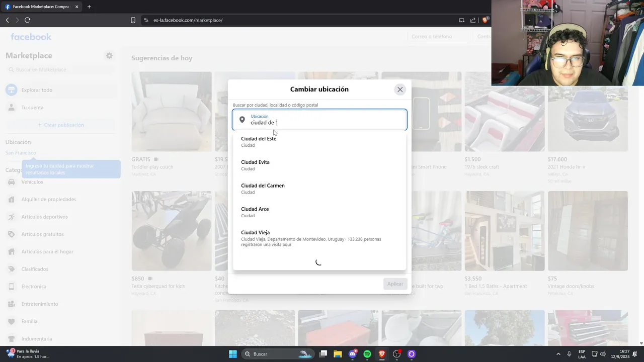Click the picture-in-picture/cast icon in toolbar
The height and width of the screenshot is (362, 644).
461,20
